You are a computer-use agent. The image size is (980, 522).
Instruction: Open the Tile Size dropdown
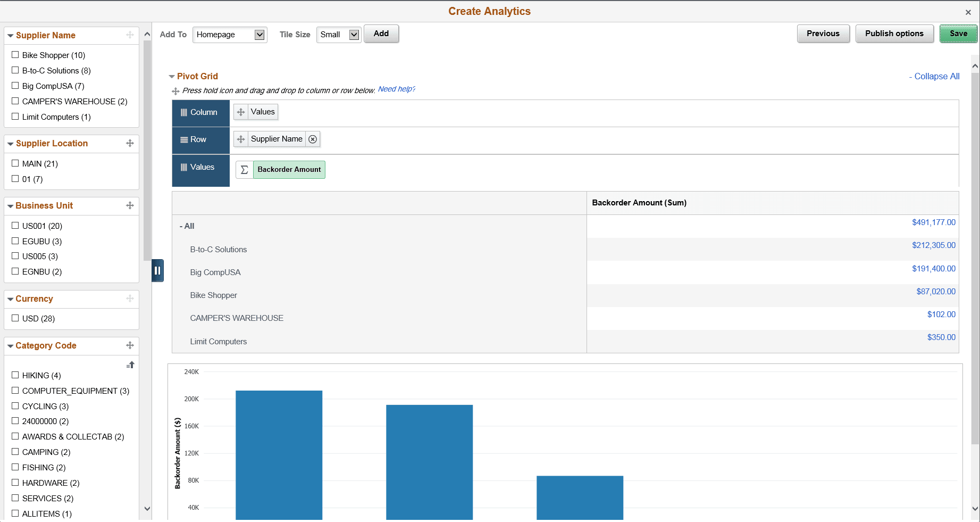(x=338, y=34)
